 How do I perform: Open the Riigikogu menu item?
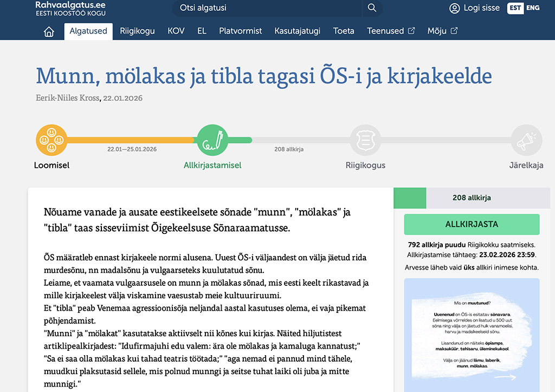click(x=137, y=31)
